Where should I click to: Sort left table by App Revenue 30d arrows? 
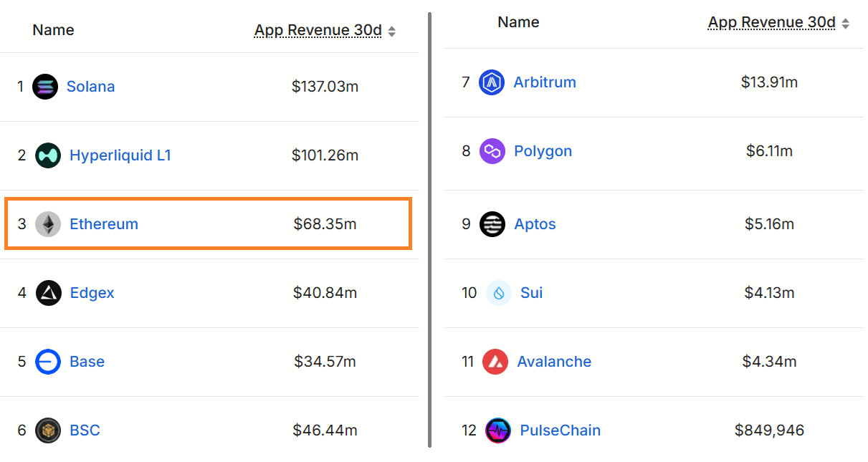pos(391,31)
